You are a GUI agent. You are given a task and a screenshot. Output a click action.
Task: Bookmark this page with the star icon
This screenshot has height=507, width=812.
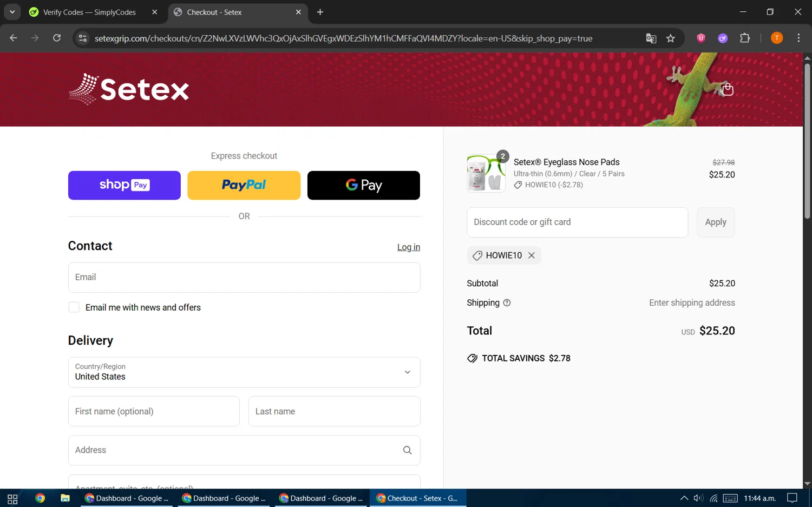click(671, 38)
